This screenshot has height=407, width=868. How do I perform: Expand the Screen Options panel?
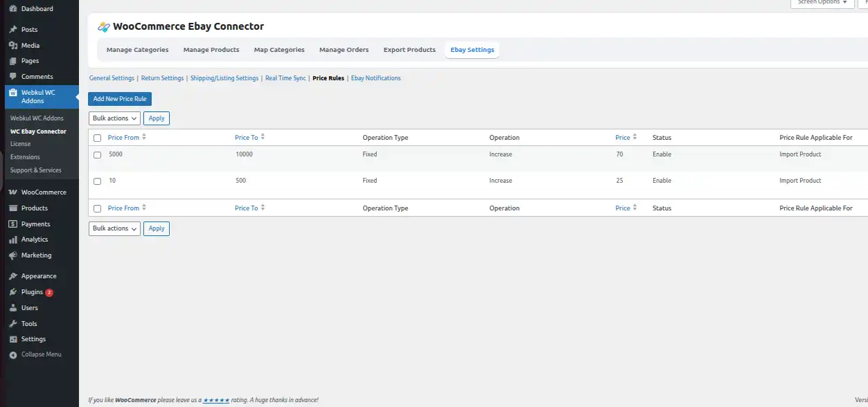[822, 3]
